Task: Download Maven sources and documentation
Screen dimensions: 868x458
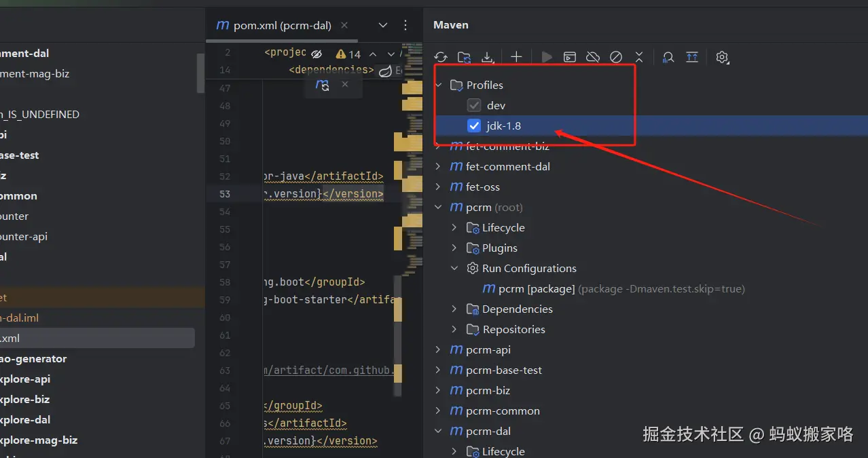Action: coord(487,57)
